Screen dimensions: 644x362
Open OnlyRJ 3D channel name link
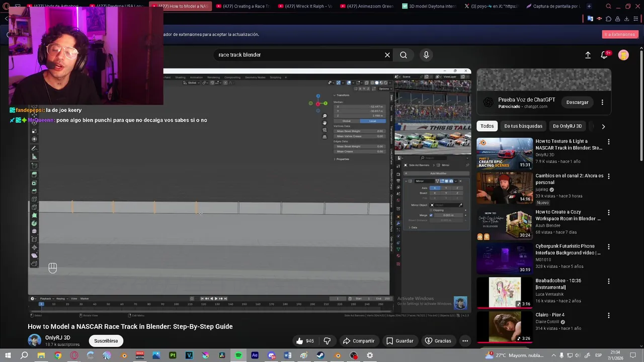(x=57, y=338)
